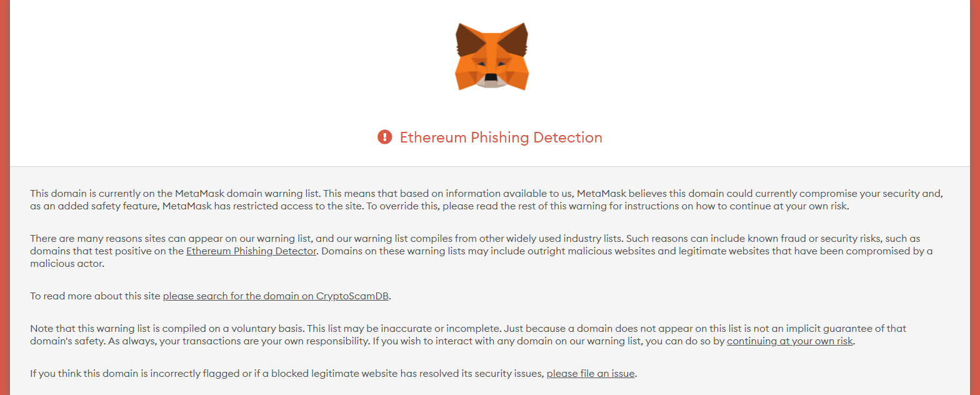Follow the "continuing at your own risk" link

click(789, 341)
